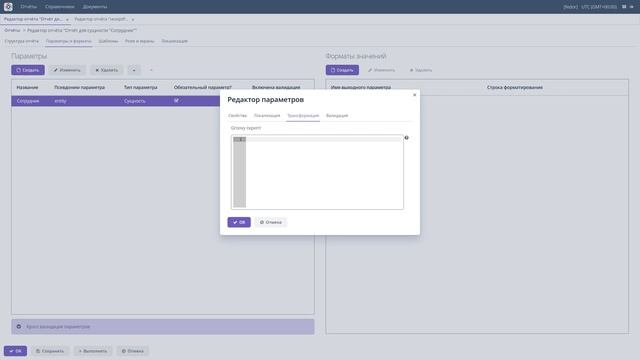Open the Отчёты menu in the top bar
This screenshot has height=360, width=640.
tap(29, 7)
